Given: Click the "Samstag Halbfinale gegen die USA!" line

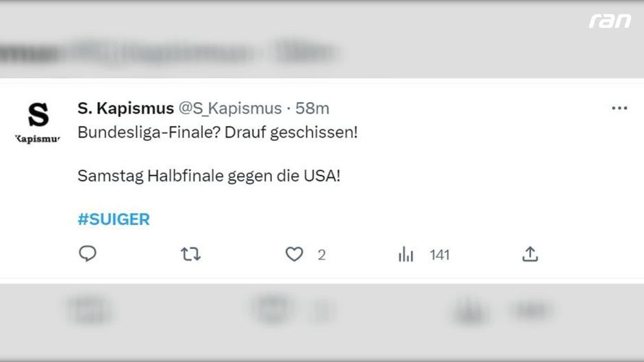Looking at the screenshot, I should (208, 175).
